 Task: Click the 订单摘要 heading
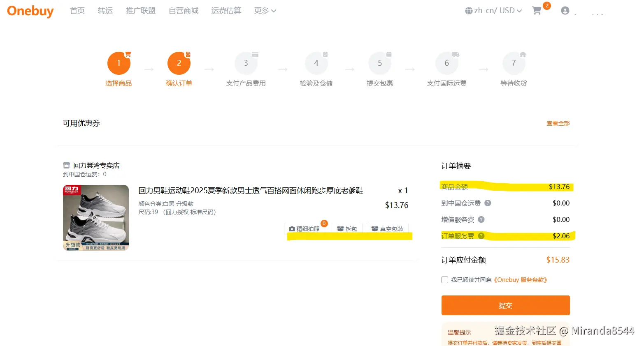[456, 166]
